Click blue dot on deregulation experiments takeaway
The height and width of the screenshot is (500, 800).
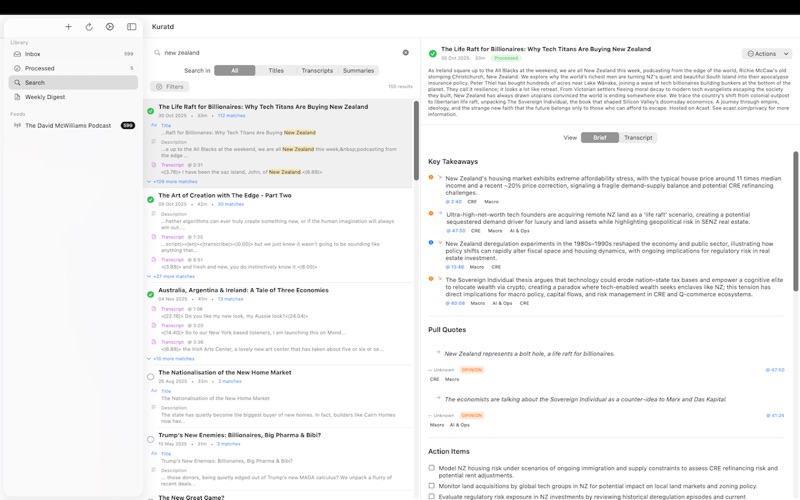point(431,242)
